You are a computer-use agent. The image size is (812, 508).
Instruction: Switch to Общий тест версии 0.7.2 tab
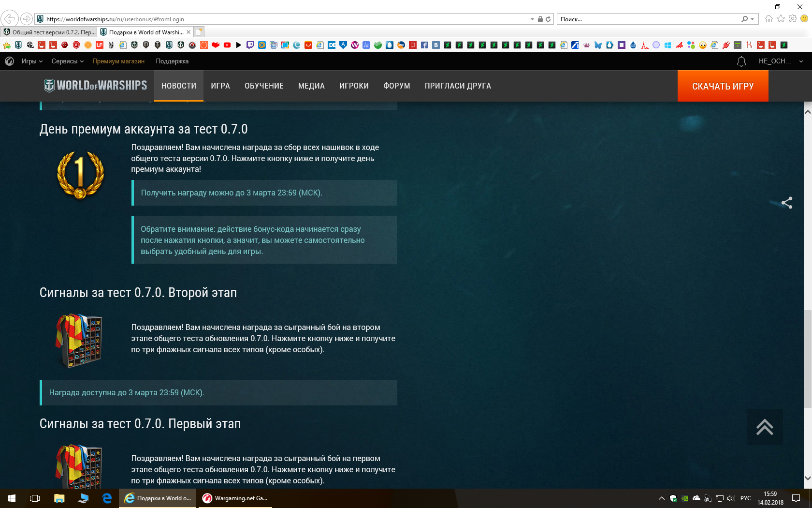[49, 32]
